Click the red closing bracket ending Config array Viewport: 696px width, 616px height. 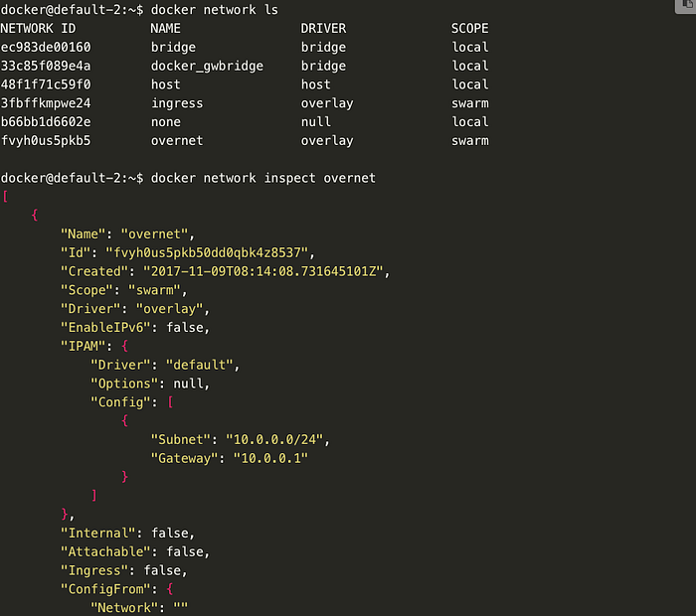[94, 496]
